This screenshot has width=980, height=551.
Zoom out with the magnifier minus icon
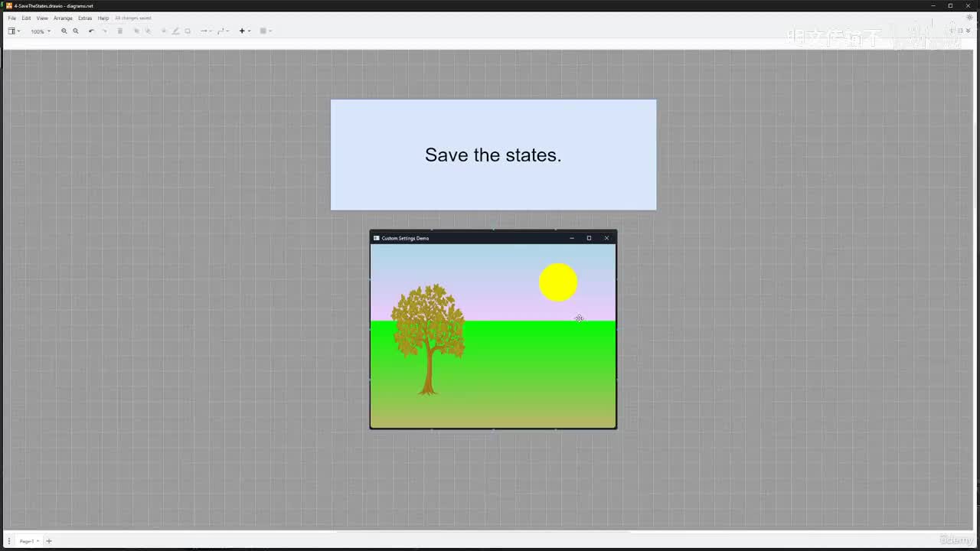coord(75,31)
